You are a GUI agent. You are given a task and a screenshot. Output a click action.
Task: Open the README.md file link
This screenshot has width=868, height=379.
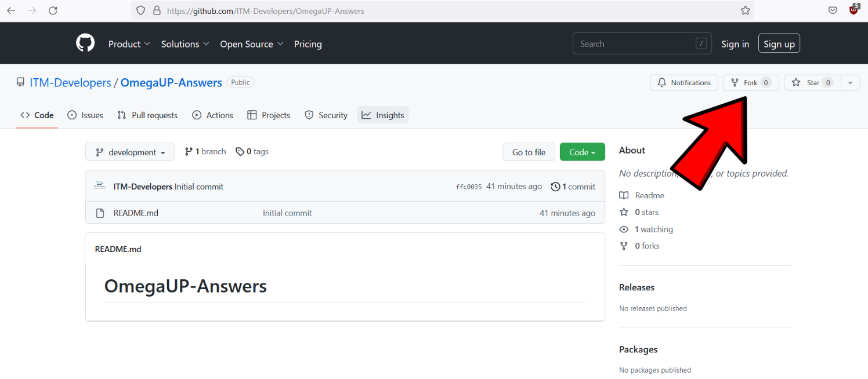pos(136,213)
